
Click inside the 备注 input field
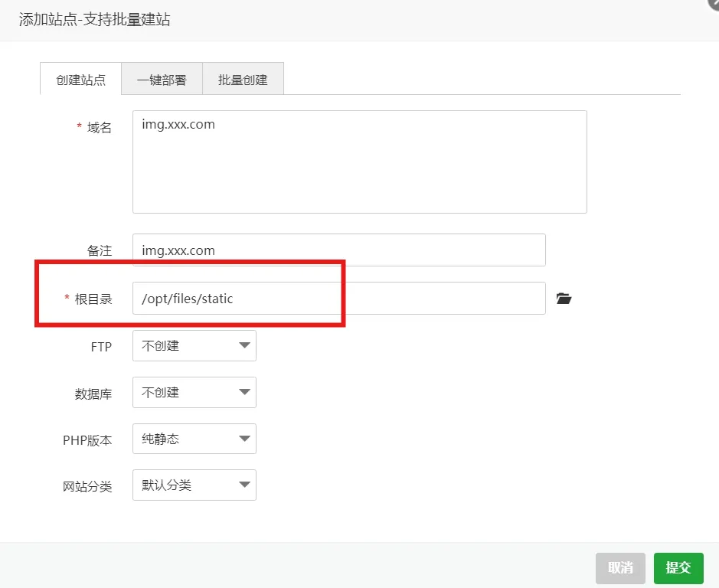tap(338, 250)
